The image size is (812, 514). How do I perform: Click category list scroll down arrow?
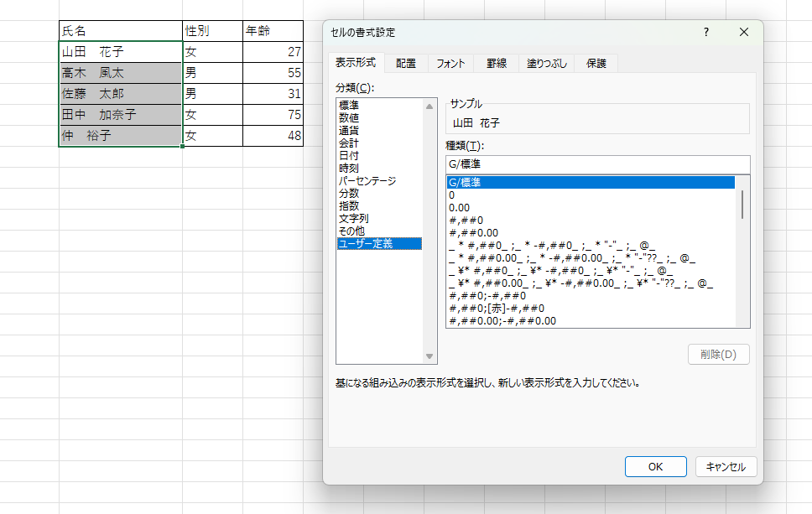coord(431,357)
